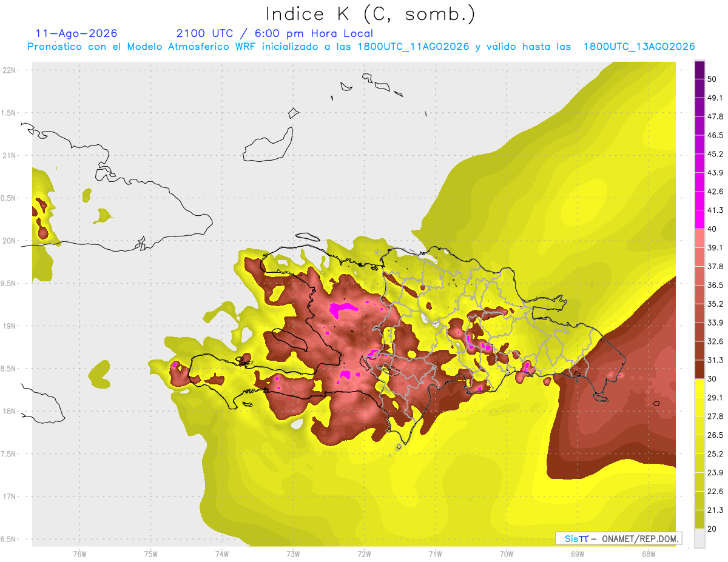The image size is (728, 562).
Task: Click the colorbar value "20"
Action: tap(712, 529)
